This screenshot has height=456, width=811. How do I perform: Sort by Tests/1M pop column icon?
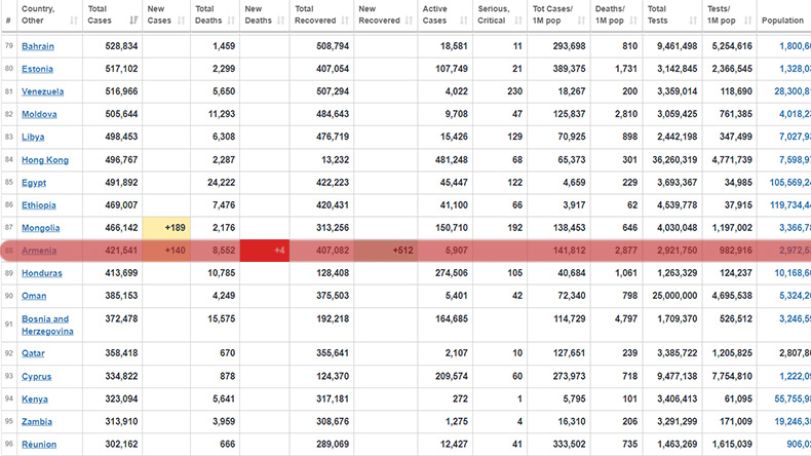(748, 21)
